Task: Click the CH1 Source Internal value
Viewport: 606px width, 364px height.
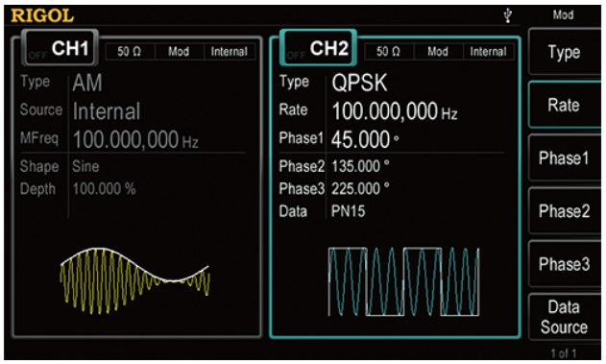Action: click(107, 111)
